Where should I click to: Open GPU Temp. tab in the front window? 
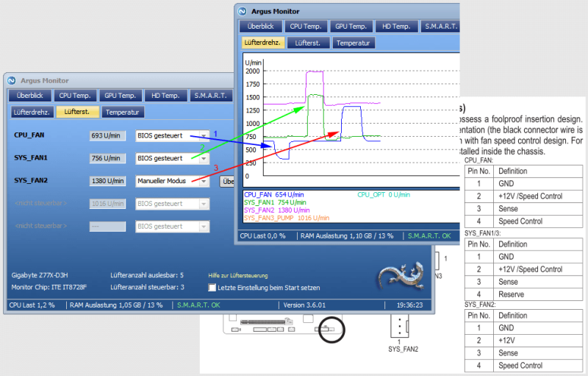[x=351, y=26]
